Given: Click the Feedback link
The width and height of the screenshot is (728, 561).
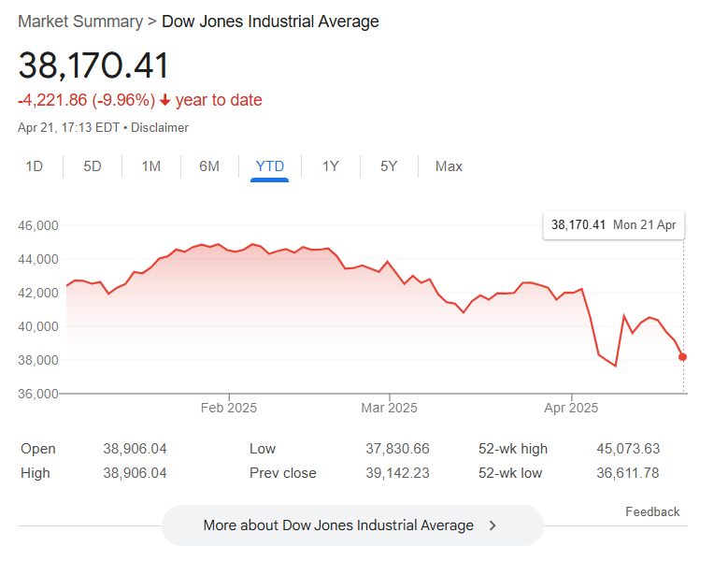Looking at the screenshot, I should tap(652, 511).
